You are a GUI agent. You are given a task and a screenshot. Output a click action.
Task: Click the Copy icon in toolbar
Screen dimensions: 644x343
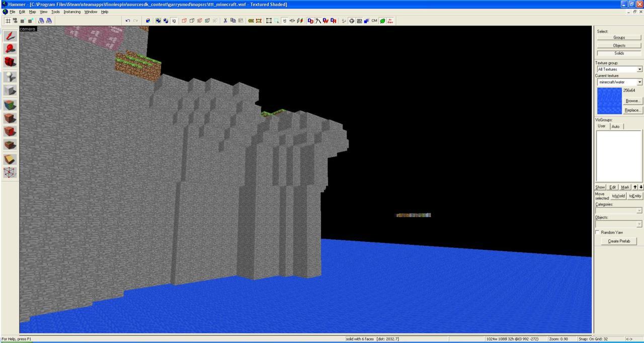233,21
